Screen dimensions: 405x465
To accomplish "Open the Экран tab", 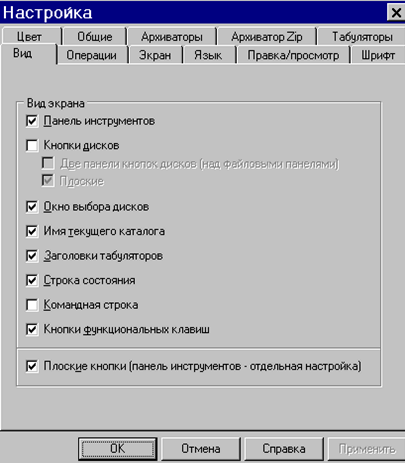I will tap(155, 55).
